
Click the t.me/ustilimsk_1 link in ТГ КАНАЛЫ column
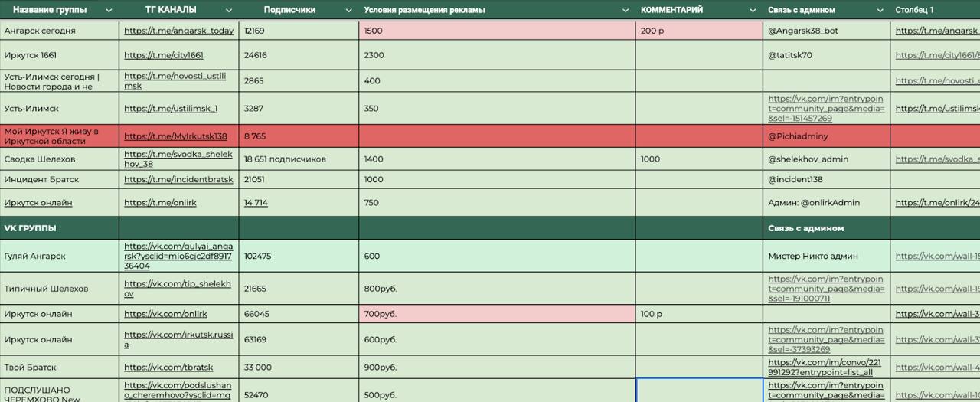click(171, 109)
